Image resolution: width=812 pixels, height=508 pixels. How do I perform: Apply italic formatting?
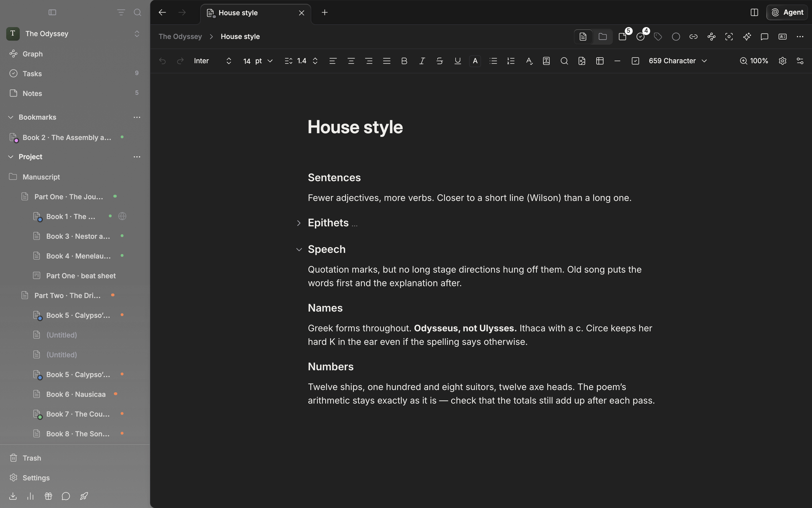(422, 61)
